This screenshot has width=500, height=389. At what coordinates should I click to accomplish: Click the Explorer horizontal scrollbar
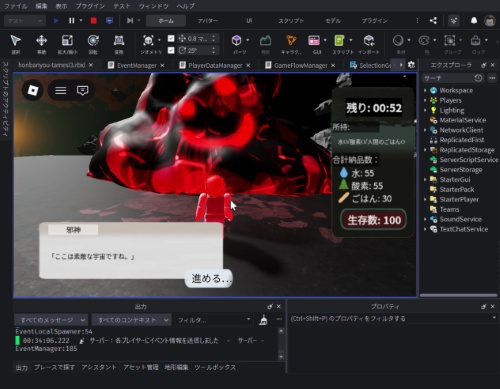pyautogui.click(x=459, y=295)
